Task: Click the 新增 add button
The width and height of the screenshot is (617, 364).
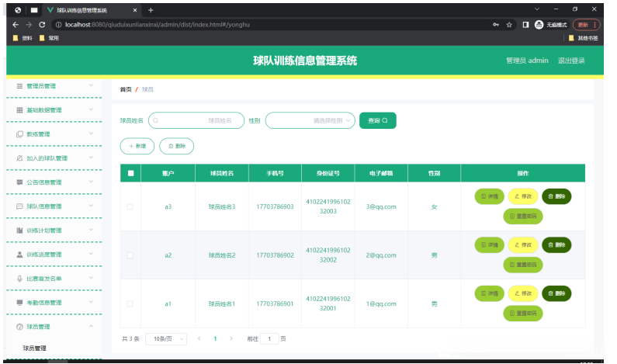Action: pos(137,146)
